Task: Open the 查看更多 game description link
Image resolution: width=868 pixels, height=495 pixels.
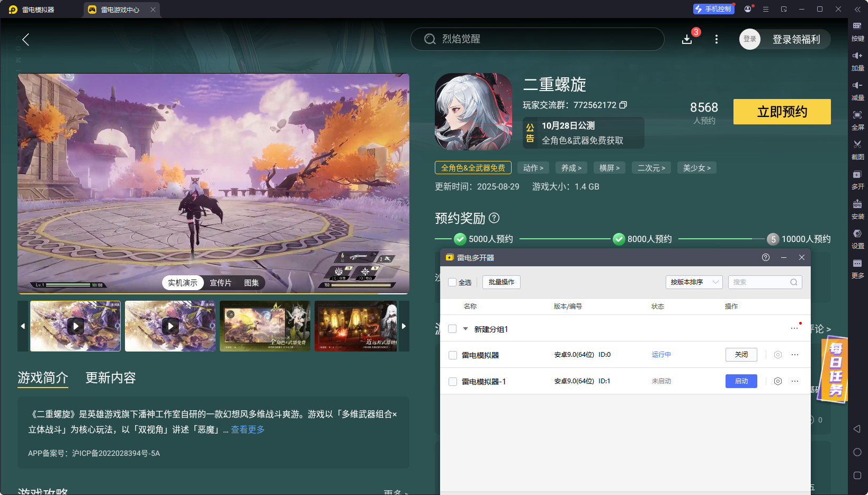Action: (247, 429)
